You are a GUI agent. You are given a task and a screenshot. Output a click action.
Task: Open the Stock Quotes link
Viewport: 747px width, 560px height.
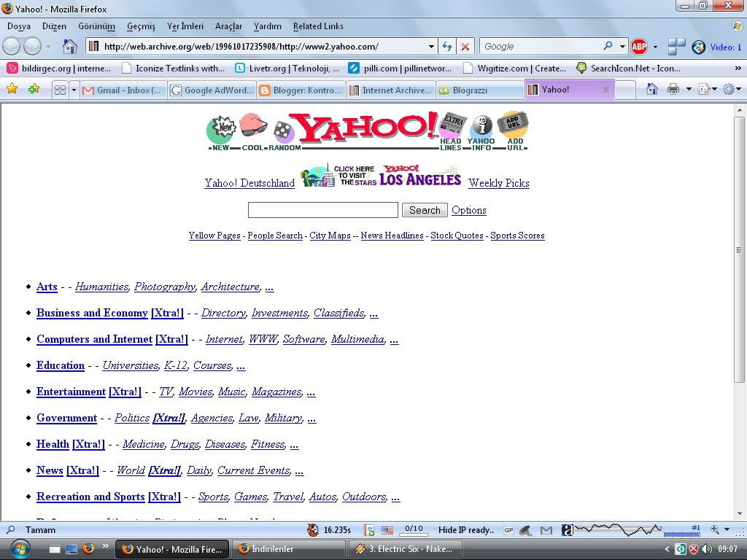(457, 236)
